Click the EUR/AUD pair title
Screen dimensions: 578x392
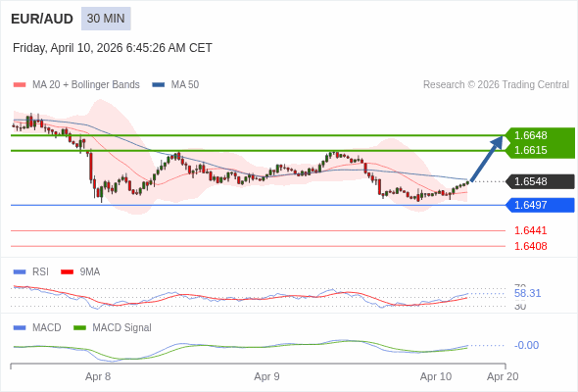pyautogui.click(x=42, y=19)
